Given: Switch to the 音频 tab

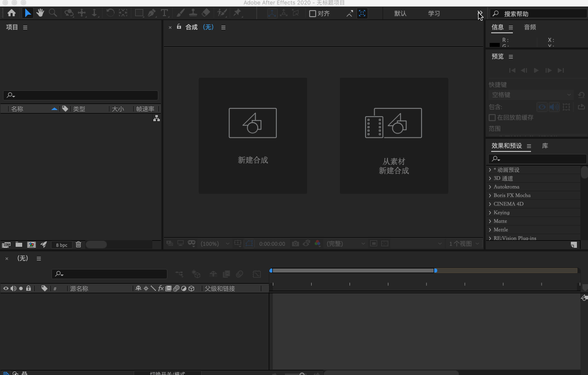Looking at the screenshot, I should coord(530,27).
